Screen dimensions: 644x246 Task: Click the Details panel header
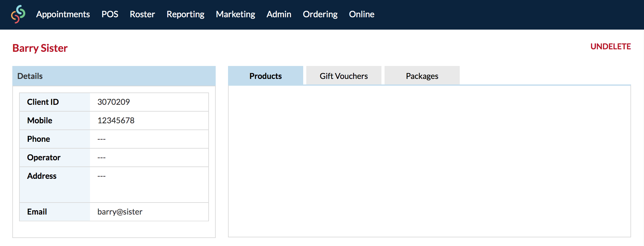114,76
